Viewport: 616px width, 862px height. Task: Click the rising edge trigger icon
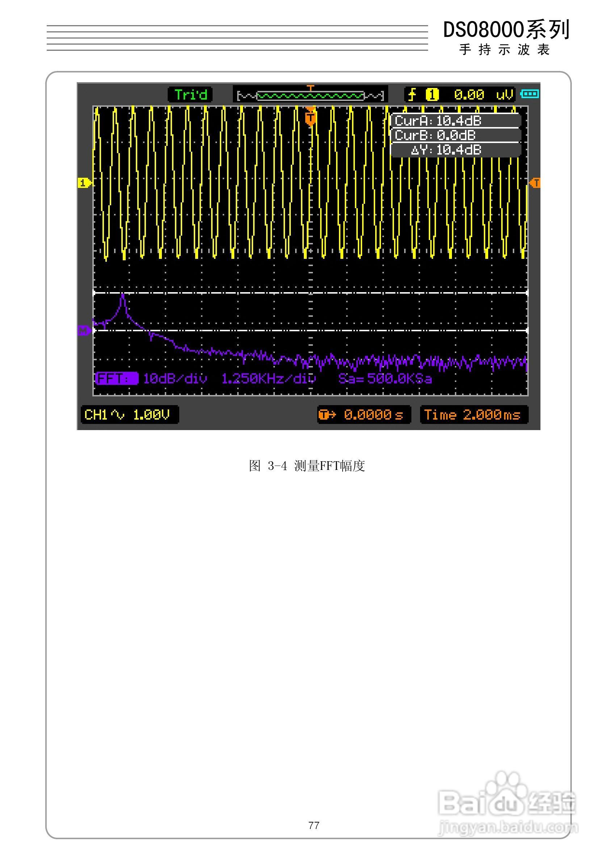[412, 94]
